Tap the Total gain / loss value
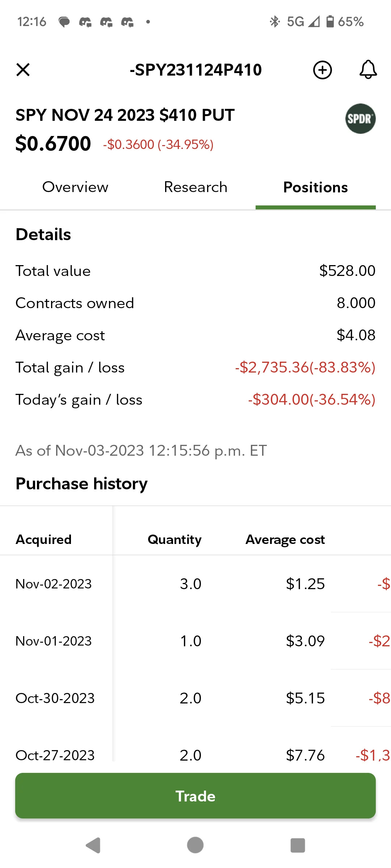This screenshot has height=868, width=391. (305, 367)
